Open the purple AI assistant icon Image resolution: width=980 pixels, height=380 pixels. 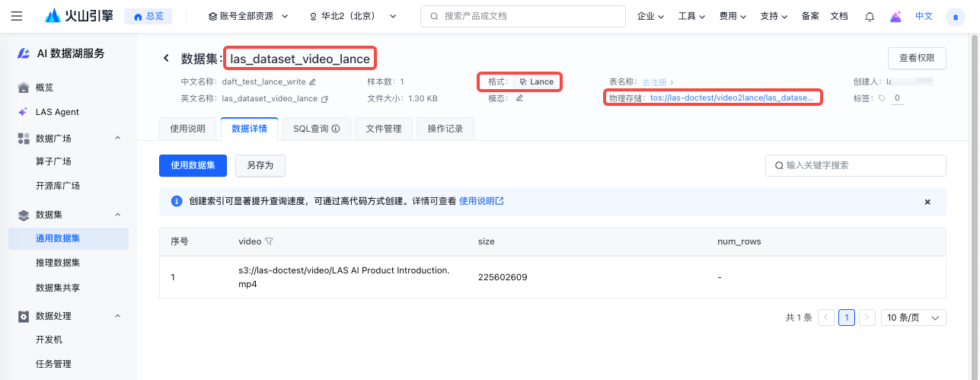coord(895,16)
